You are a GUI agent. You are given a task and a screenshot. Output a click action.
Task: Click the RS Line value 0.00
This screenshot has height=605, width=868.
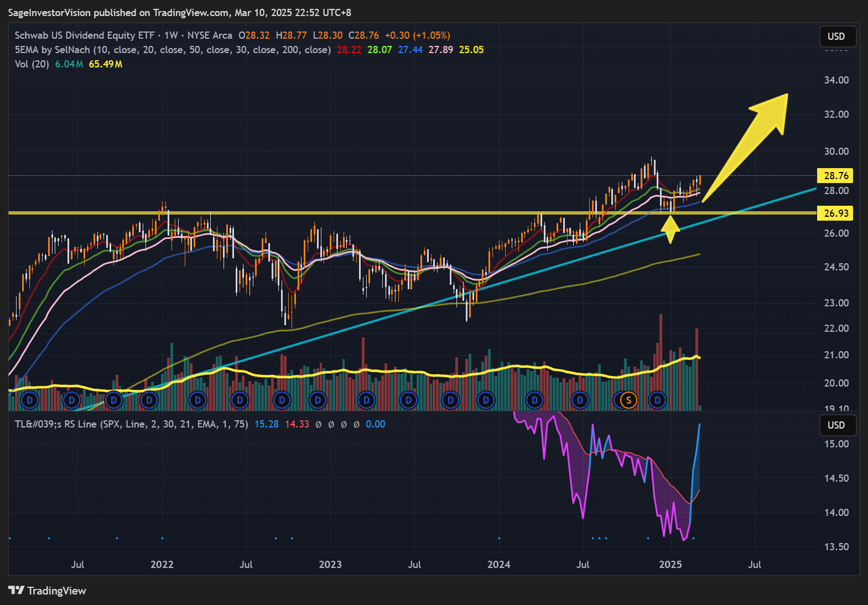[376, 424]
